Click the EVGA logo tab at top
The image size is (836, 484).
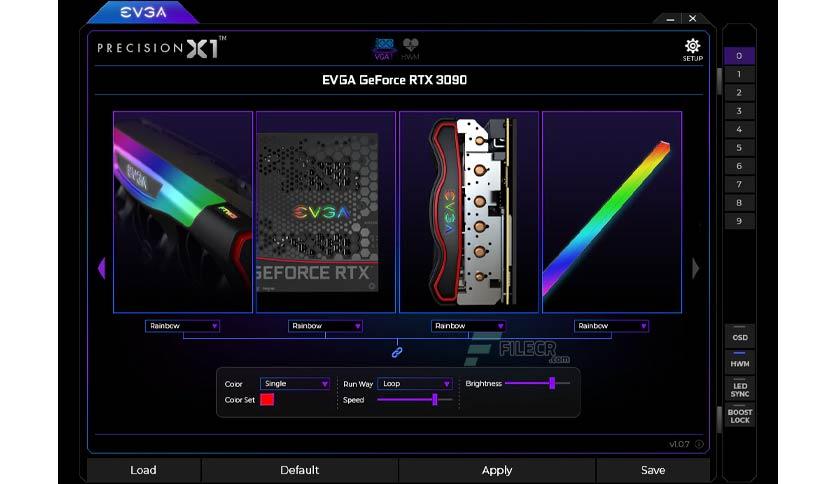(143, 12)
